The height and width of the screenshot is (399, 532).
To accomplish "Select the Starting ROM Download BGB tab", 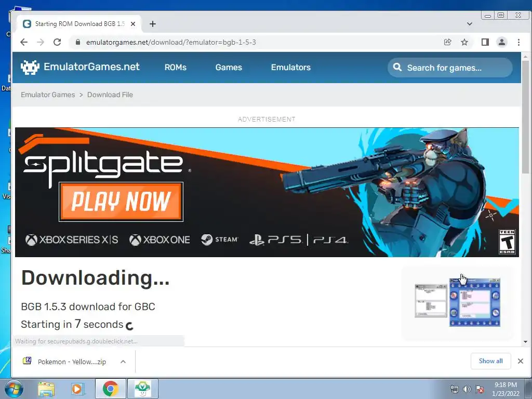I will click(79, 24).
